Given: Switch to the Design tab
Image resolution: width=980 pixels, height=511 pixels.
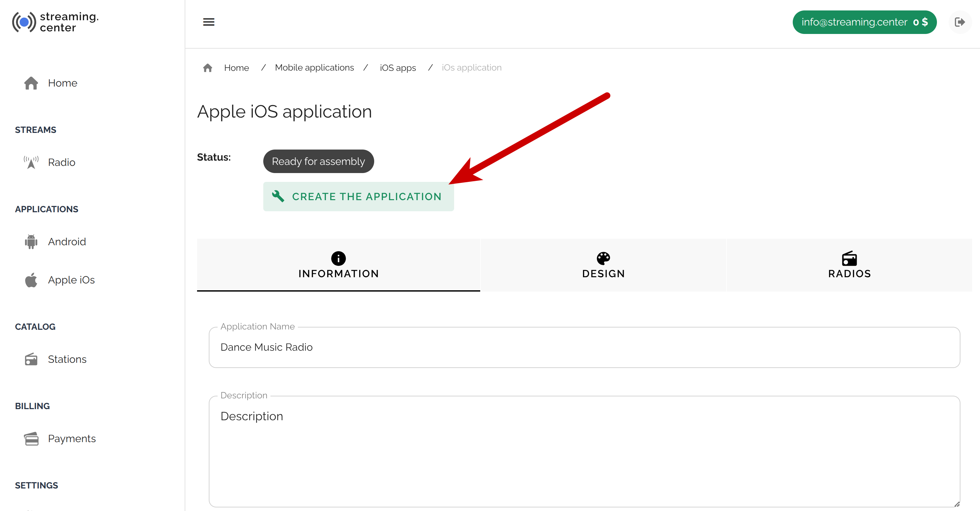Looking at the screenshot, I should click(603, 265).
